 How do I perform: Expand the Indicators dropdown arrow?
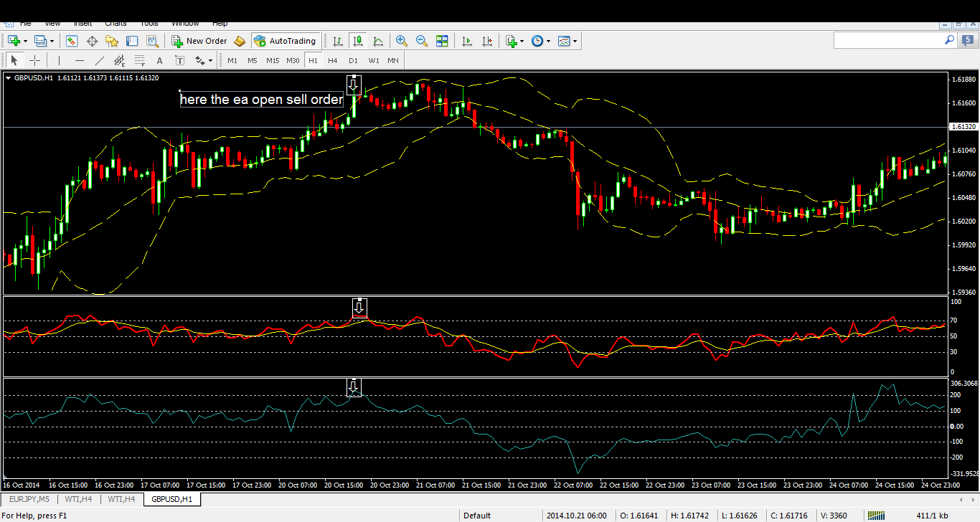click(x=522, y=41)
